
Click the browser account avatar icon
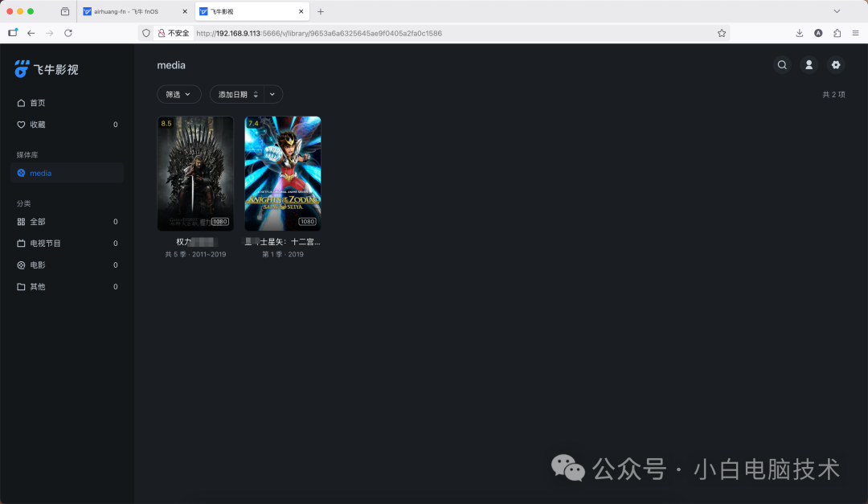[818, 33]
